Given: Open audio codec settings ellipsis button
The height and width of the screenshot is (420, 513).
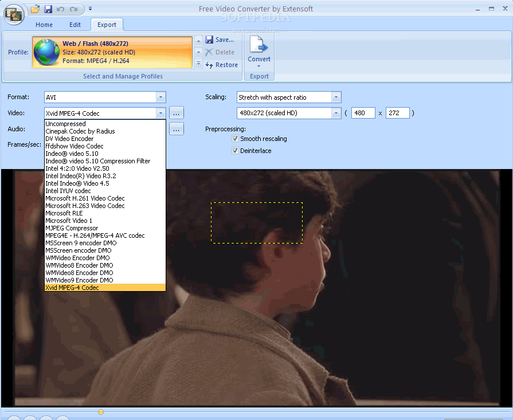Looking at the screenshot, I should [177, 129].
